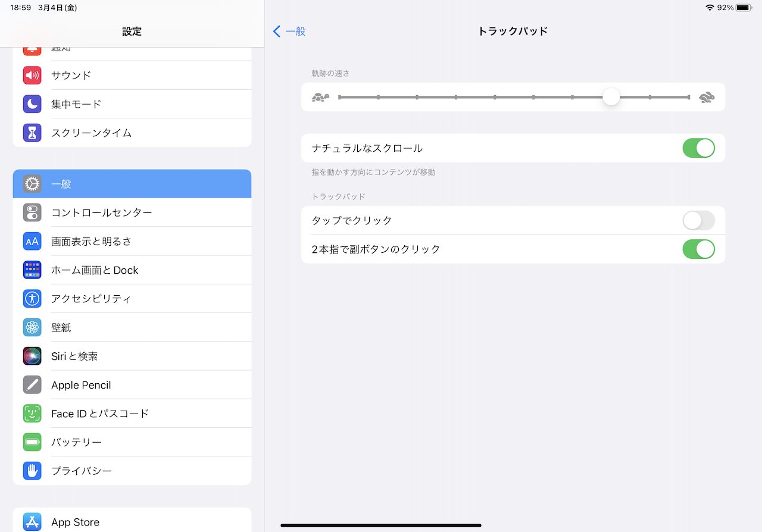Screen dimensions: 762x532
Task: Go back using the 一般 chevron button
Action: point(289,32)
